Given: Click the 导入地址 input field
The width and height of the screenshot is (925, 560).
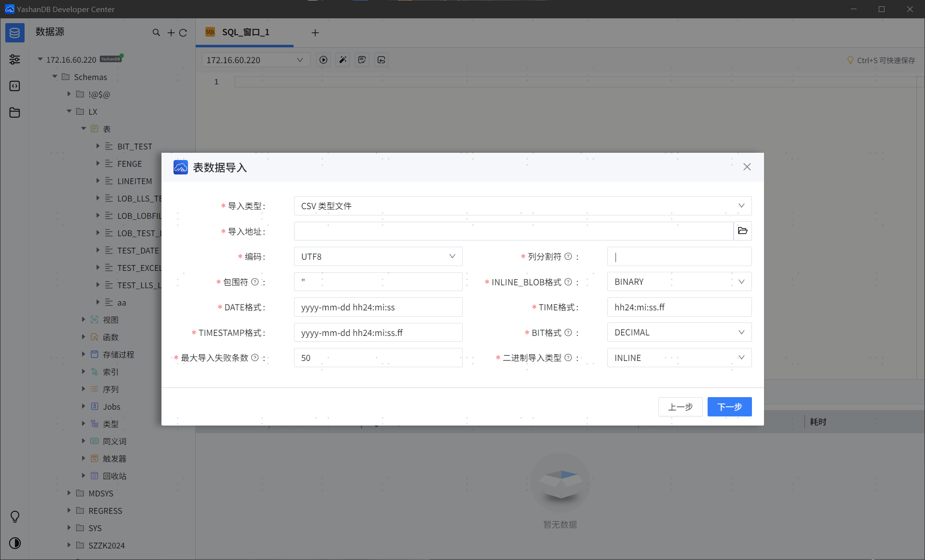Looking at the screenshot, I should pos(513,231).
